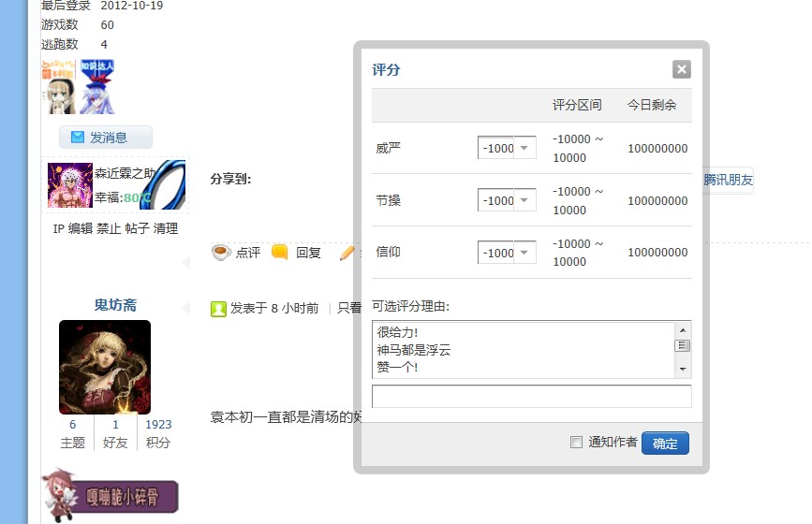Confirm rating with 确定 button
The width and height of the screenshot is (812, 524).
click(665, 444)
